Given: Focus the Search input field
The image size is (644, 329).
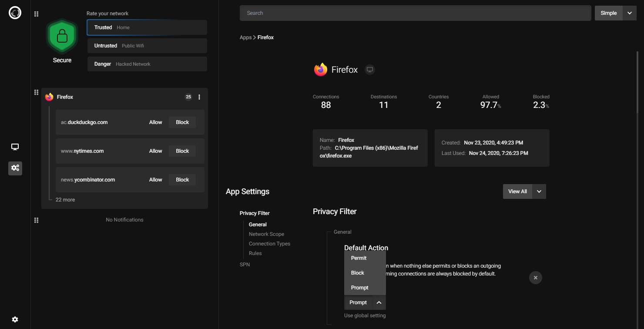Looking at the screenshot, I should click(x=416, y=13).
